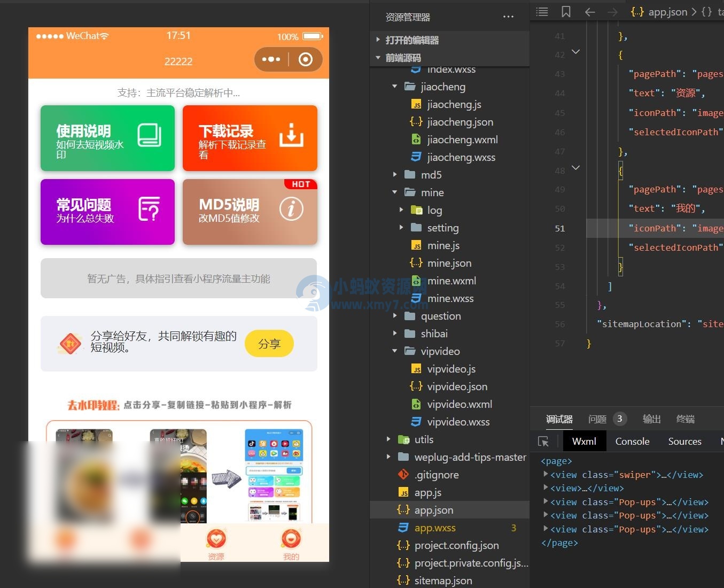
Task: Switch to the Console tab in the debugger
Action: click(x=632, y=441)
